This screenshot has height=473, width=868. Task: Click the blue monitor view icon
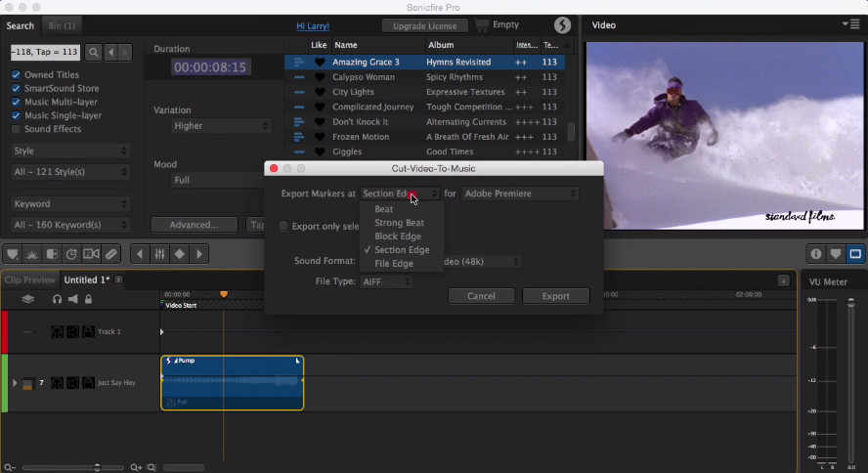coord(855,254)
